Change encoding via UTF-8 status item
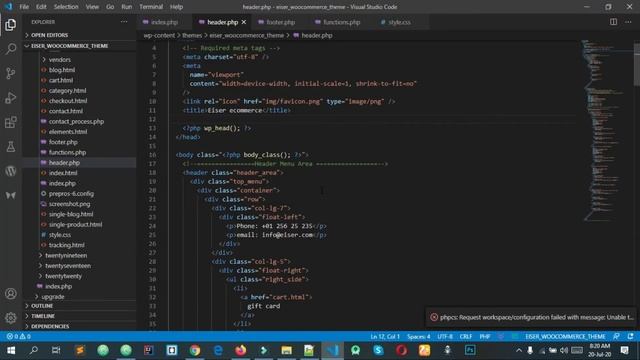 click(445, 336)
